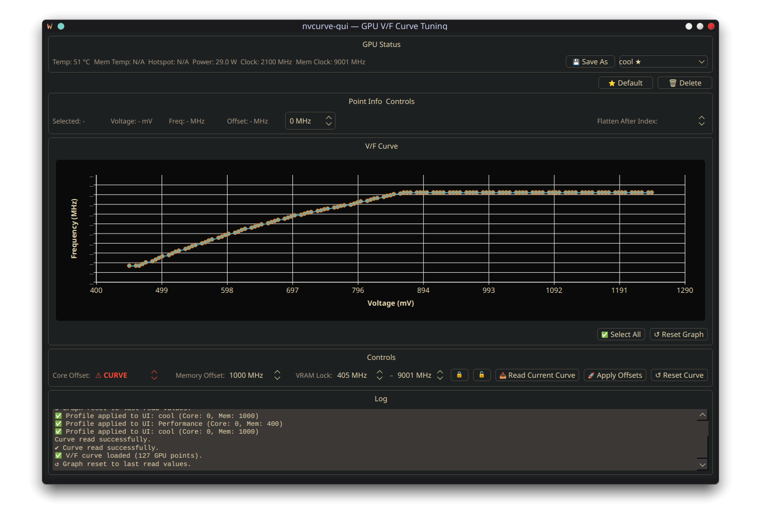Image resolution: width=761 pixels, height=532 pixels.
Task: Click the Reset Graph button
Action: [x=679, y=334]
